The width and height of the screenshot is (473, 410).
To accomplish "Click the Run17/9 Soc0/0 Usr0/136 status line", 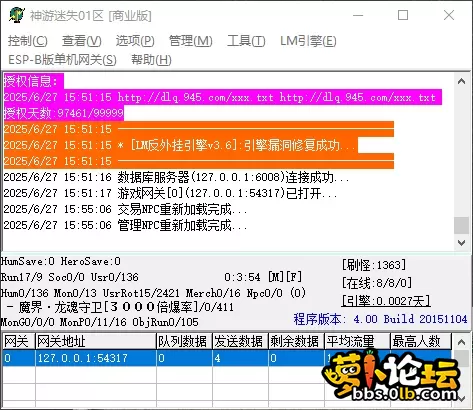I will pos(70,277).
